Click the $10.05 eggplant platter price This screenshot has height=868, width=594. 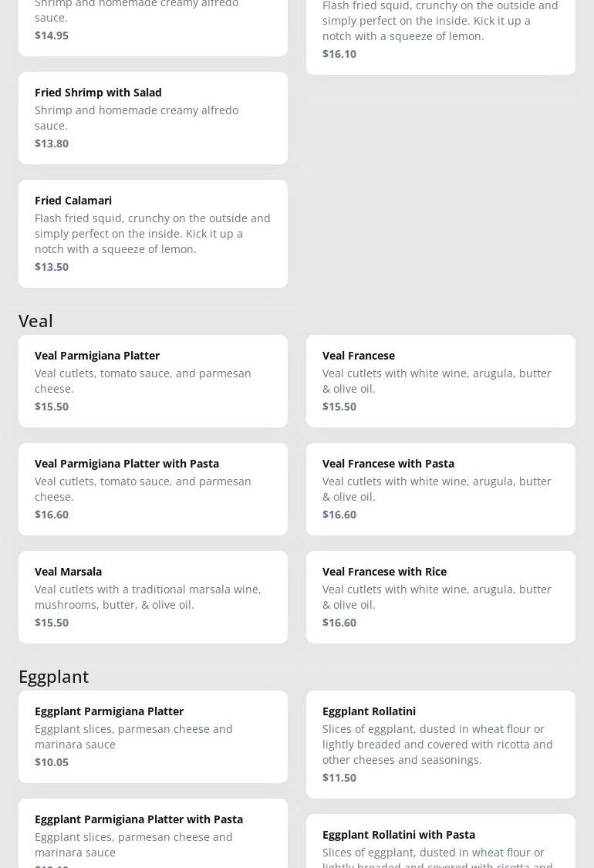click(52, 762)
